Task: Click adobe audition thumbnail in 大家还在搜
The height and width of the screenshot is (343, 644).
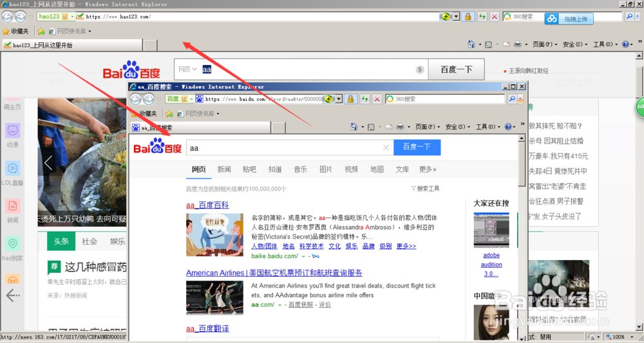Action: click(x=491, y=230)
